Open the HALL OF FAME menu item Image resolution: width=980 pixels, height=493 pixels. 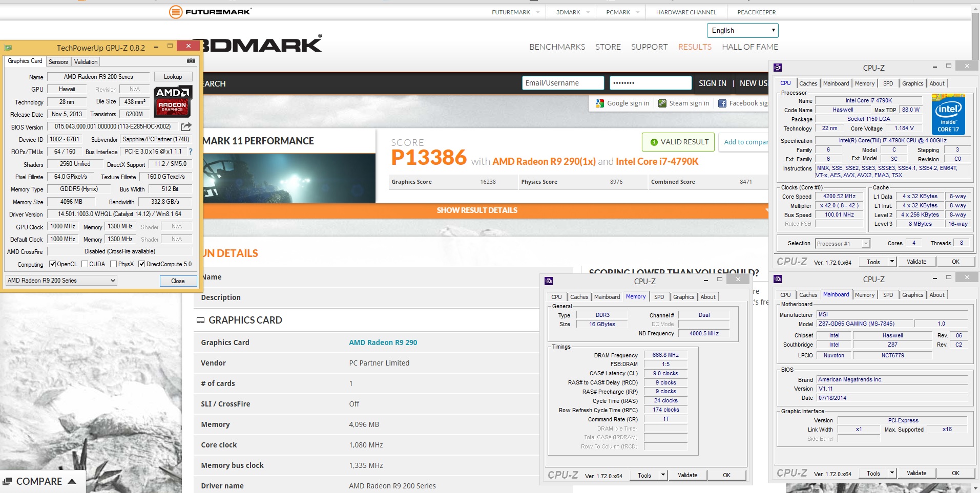point(749,47)
